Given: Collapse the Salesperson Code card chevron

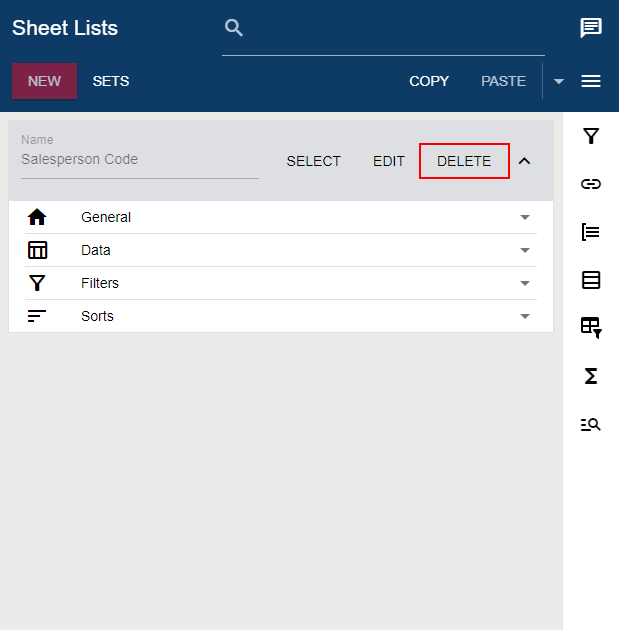Looking at the screenshot, I should 524,161.
